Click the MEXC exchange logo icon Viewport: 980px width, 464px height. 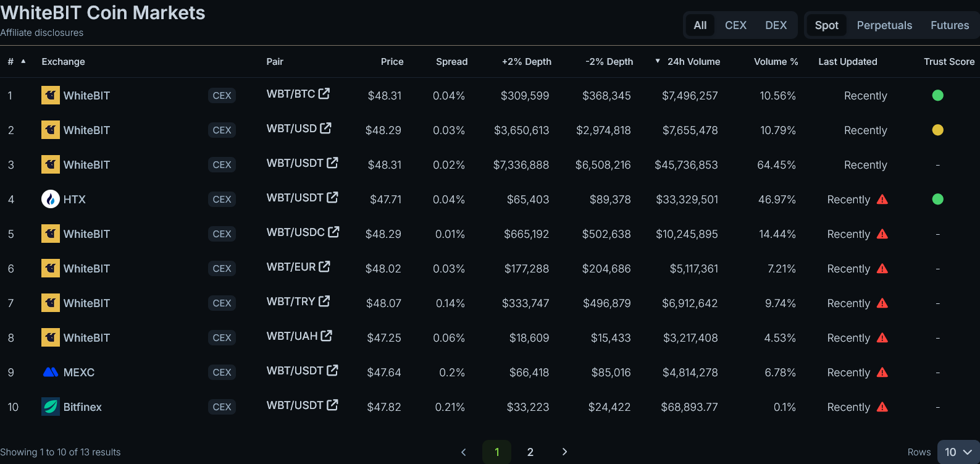click(x=51, y=372)
